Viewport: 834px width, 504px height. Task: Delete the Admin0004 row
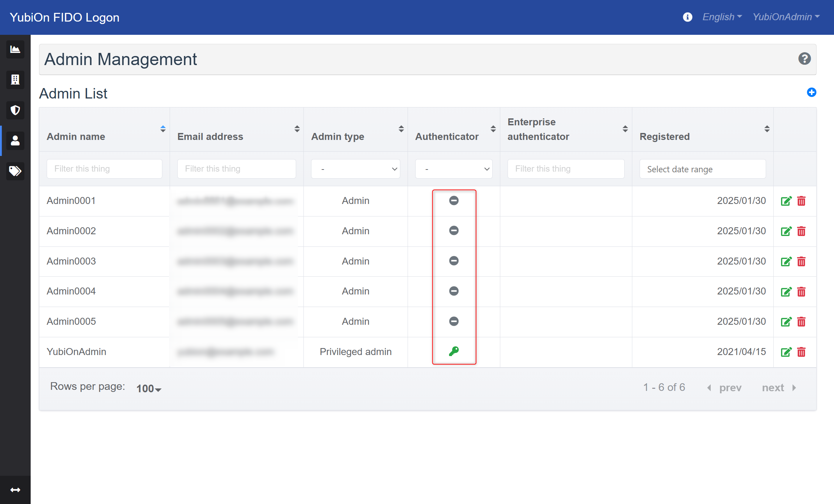[x=801, y=292]
